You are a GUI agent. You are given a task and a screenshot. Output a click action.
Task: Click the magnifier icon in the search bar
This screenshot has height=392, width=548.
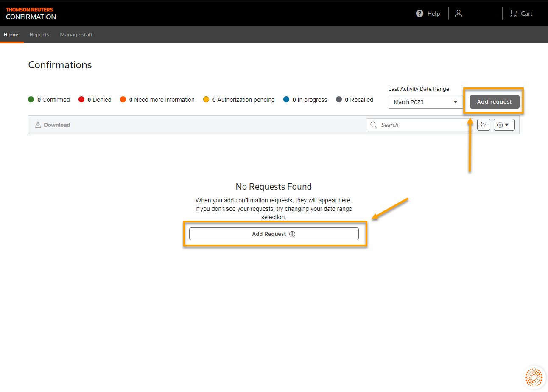374,124
